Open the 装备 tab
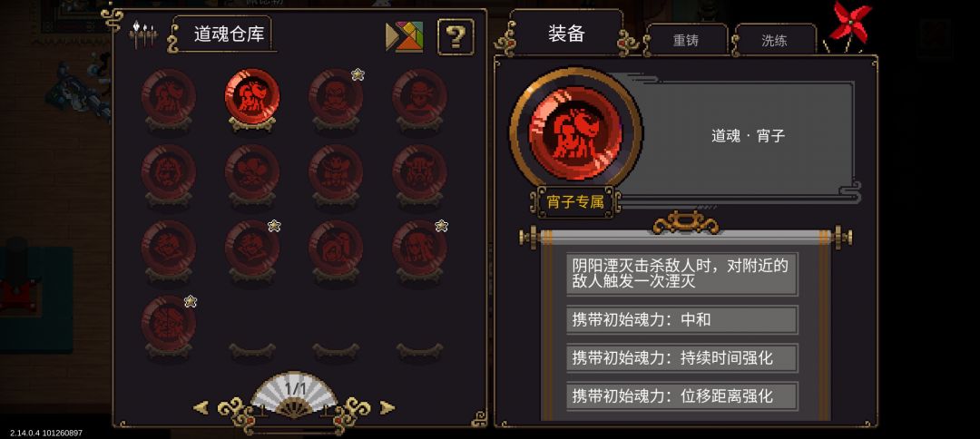Screen dimensions: 980x439 (x=566, y=33)
